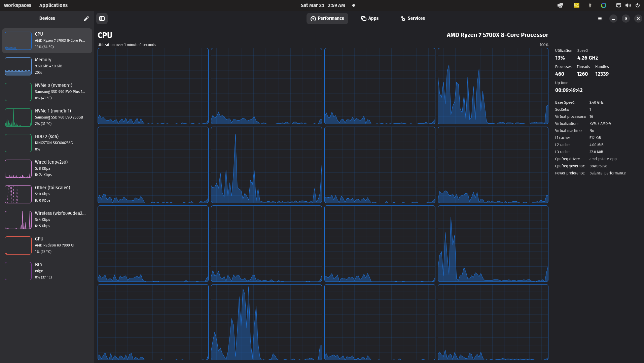Select NVMe 1 Samsung SSD 960 EVO
Screen dimensions: 644x363
[47, 117]
